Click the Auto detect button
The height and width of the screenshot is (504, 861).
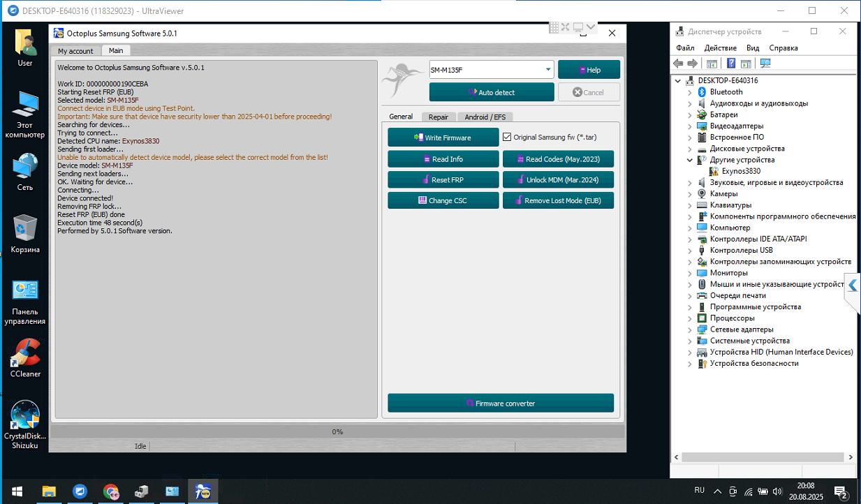tap(492, 92)
